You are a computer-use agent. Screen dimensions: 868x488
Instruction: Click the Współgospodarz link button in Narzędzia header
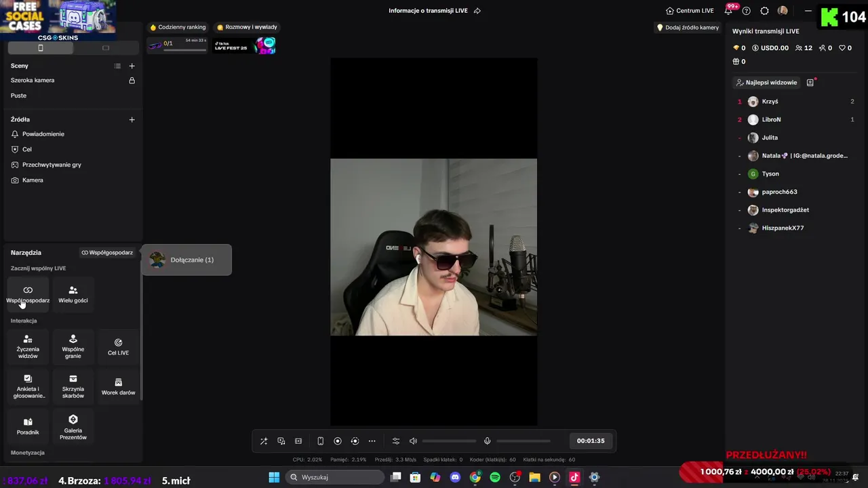click(x=107, y=252)
